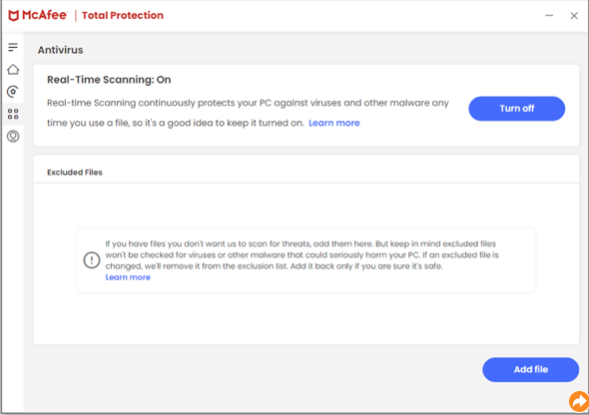Click the Total Protection title text

pos(122,15)
